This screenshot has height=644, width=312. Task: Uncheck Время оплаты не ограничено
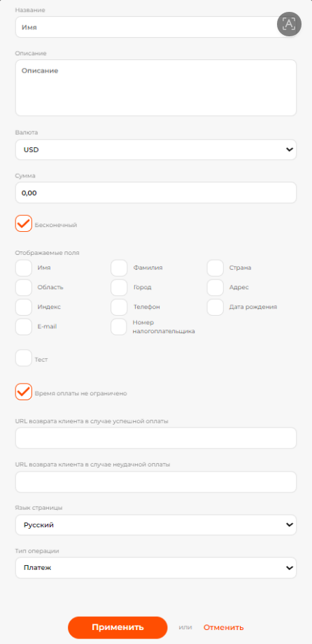pos(24,392)
